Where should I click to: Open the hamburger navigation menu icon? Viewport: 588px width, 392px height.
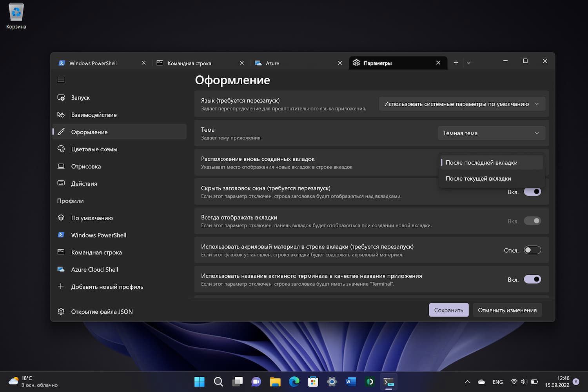[x=61, y=80]
